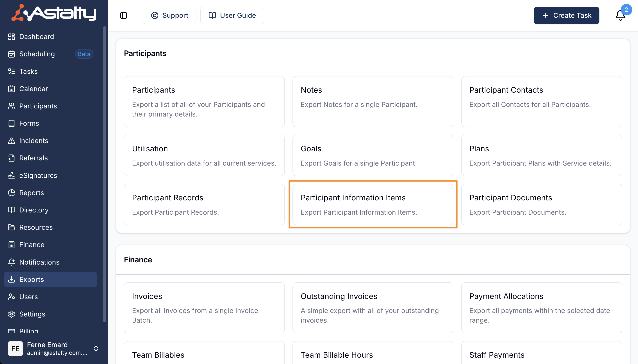Open Incidents via its warning triangle icon
The image size is (638, 364).
11,141
